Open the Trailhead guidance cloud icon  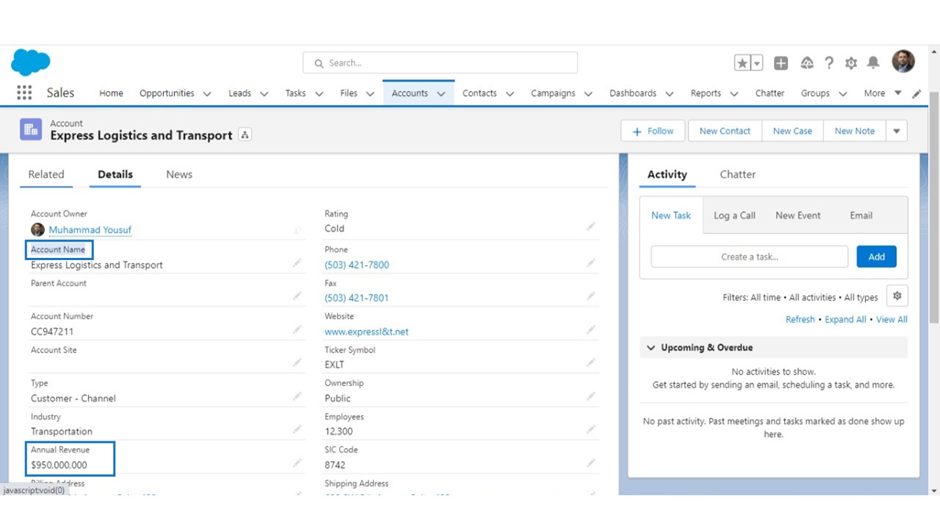click(807, 63)
